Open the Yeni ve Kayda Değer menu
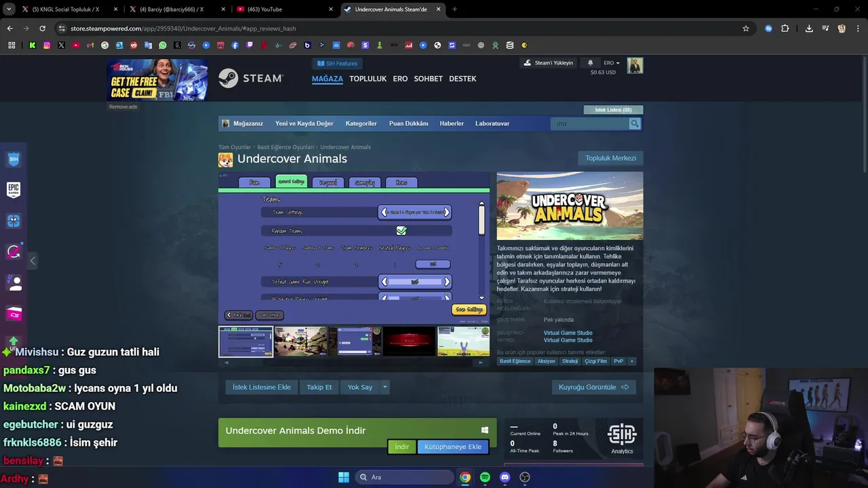 tap(304, 123)
